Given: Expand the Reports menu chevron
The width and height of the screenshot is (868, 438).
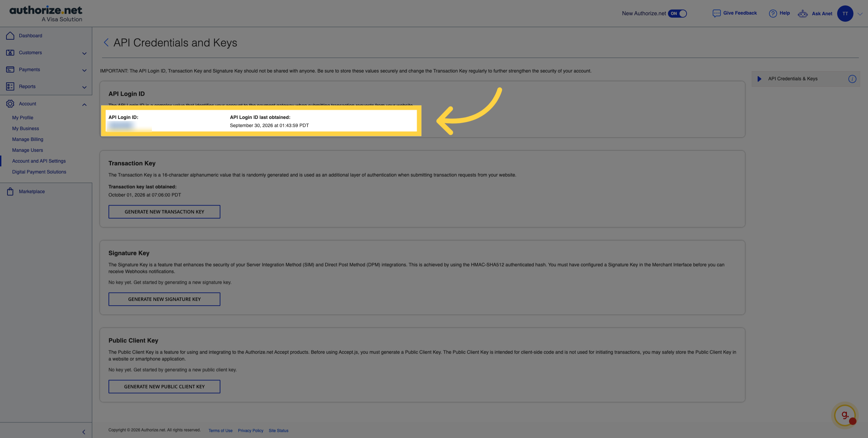Looking at the screenshot, I should pos(84,87).
